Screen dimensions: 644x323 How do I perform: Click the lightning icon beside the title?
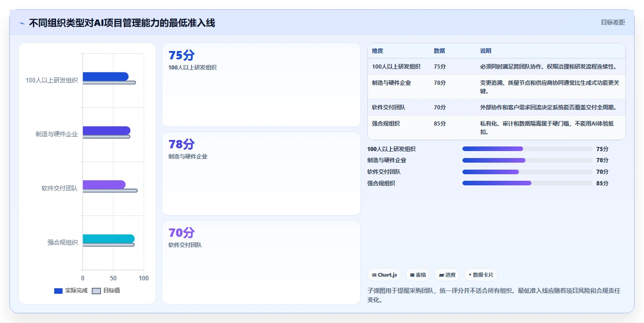[22, 23]
